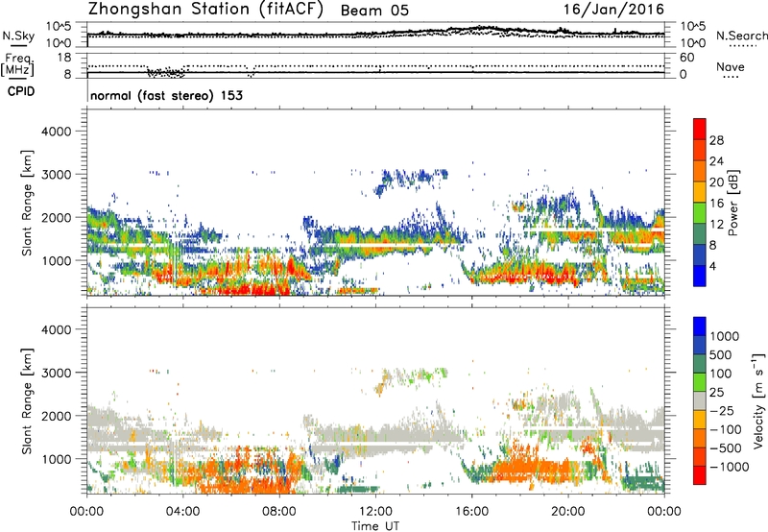Click the '2000' label on velocity panel axis

[x=56, y=416]
